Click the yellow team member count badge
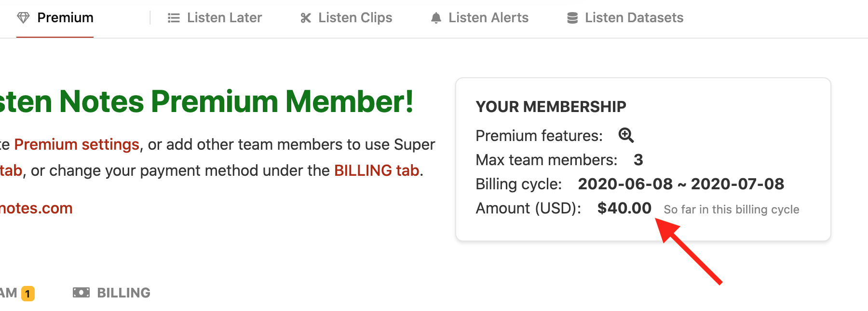Screen dimensions: 868x311 [27, 293]
